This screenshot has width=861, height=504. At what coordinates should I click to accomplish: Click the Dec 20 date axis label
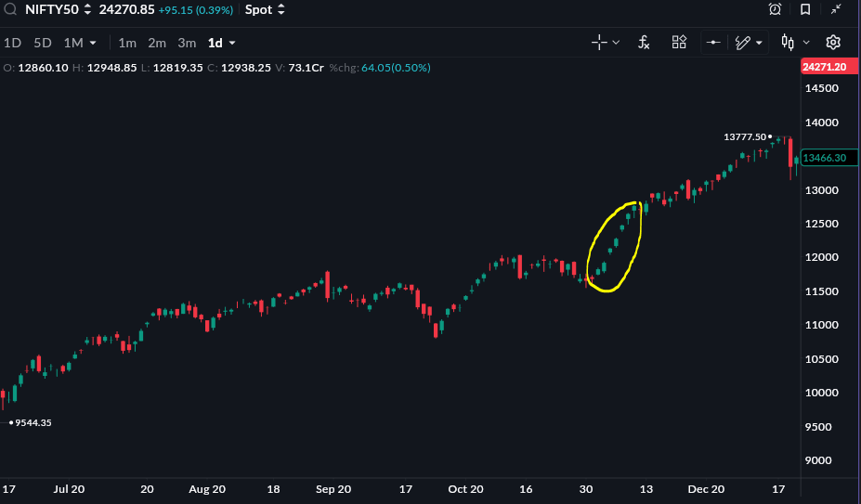[x=706, y=489]
